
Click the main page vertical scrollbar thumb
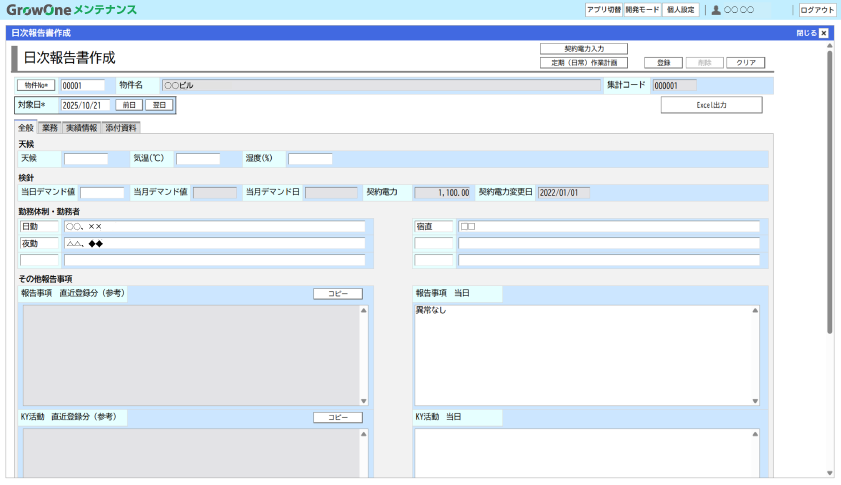pyautogui.click(x=830, y=192)
